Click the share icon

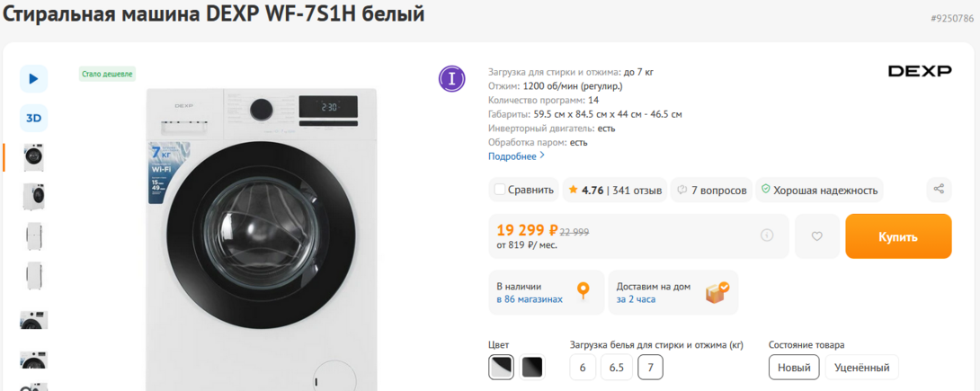click(939, 189)
